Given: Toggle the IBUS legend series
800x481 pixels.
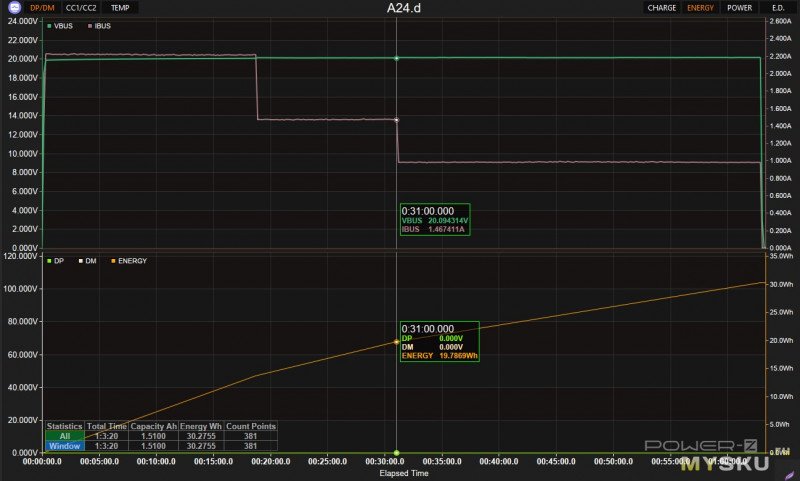Looking at the screenshot, I should point(98,26).
